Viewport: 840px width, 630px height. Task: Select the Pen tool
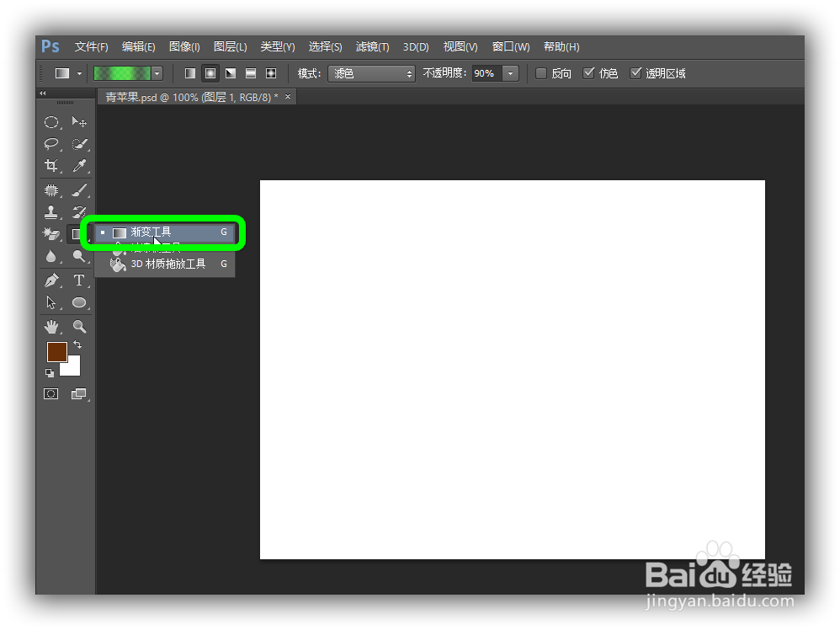pyautogui.click(x=51, y=280)
